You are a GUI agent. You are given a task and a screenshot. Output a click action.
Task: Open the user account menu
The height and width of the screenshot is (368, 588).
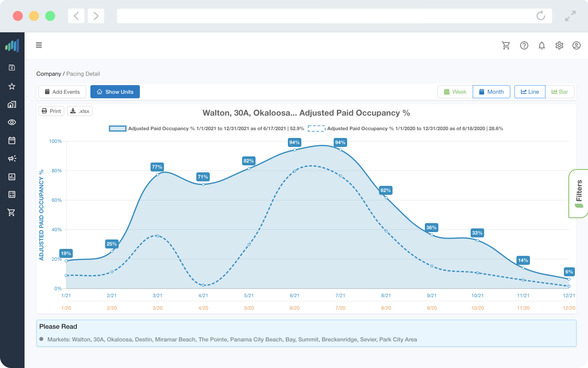pyautogui.click(x=577, y=45)
